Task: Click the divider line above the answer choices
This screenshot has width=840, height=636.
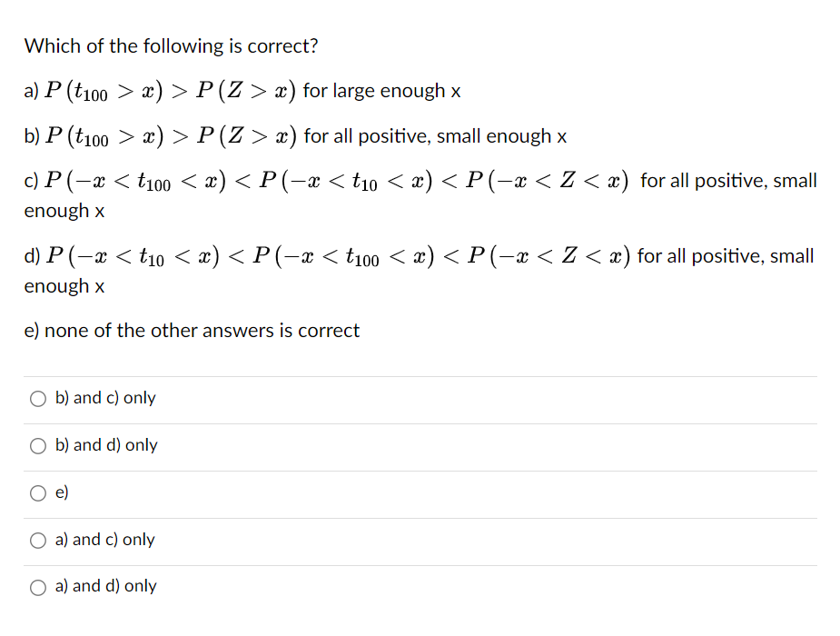Action: click(420, 374)
